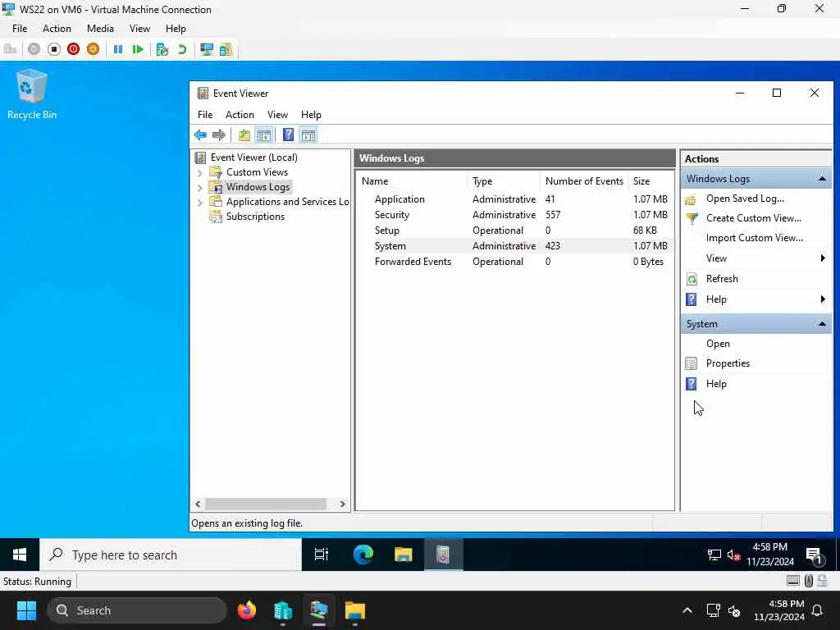Open Microsoft Edge in guest taskbar
The height and width of the screenshot is (630, 840).
click(x=363, y=555)
